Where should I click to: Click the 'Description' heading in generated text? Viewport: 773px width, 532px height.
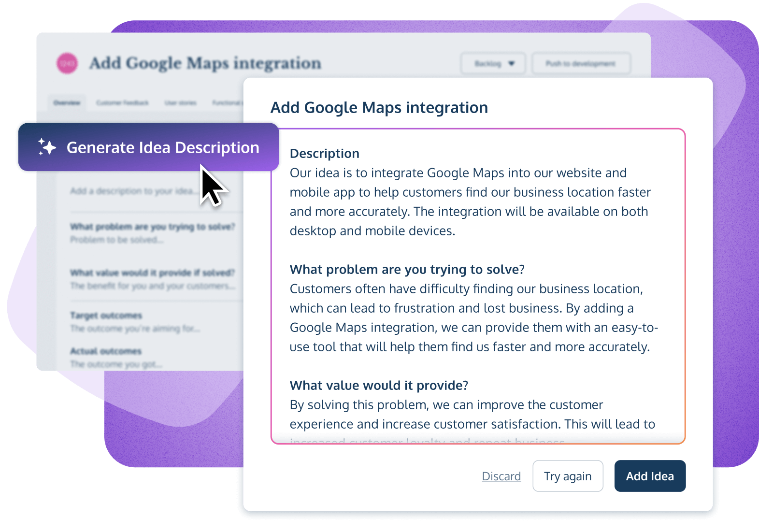tap(324, 154)
